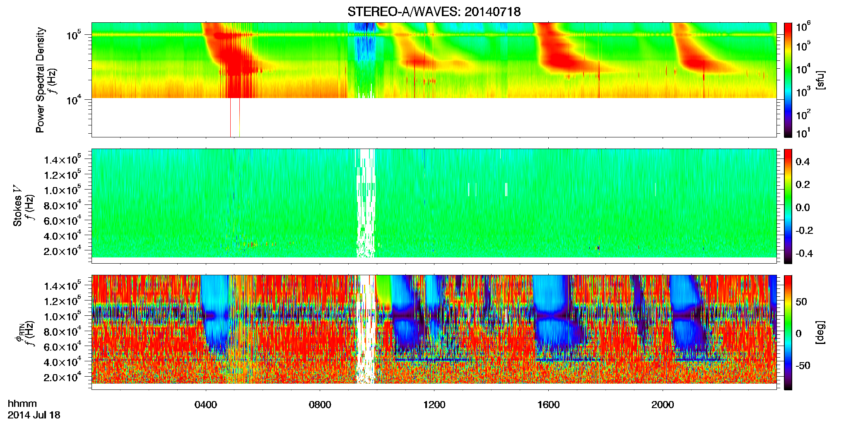Click the [sfu] colorbar unit label

point(820,80)
